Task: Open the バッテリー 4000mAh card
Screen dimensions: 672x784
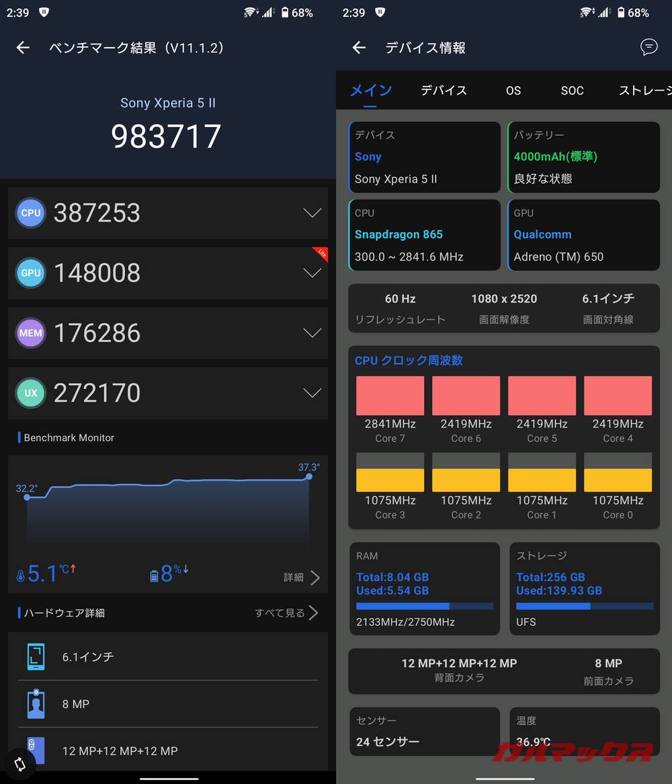Action: coord(583,157)
